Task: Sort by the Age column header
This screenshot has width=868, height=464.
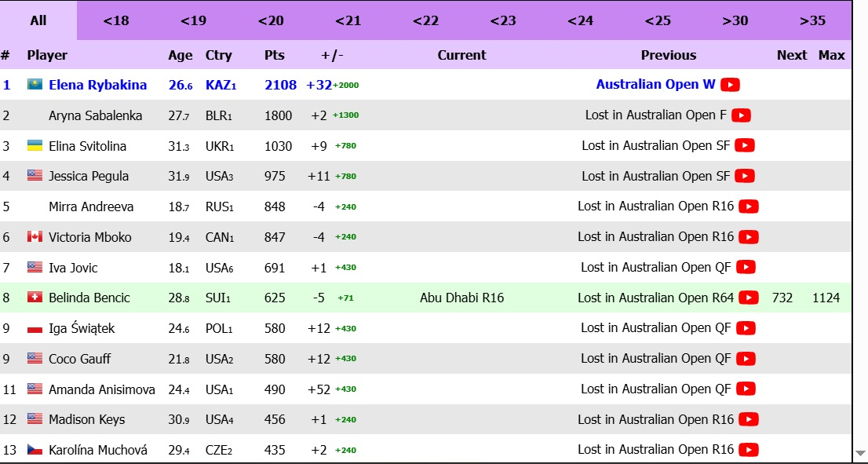Action: coord(180,55)
